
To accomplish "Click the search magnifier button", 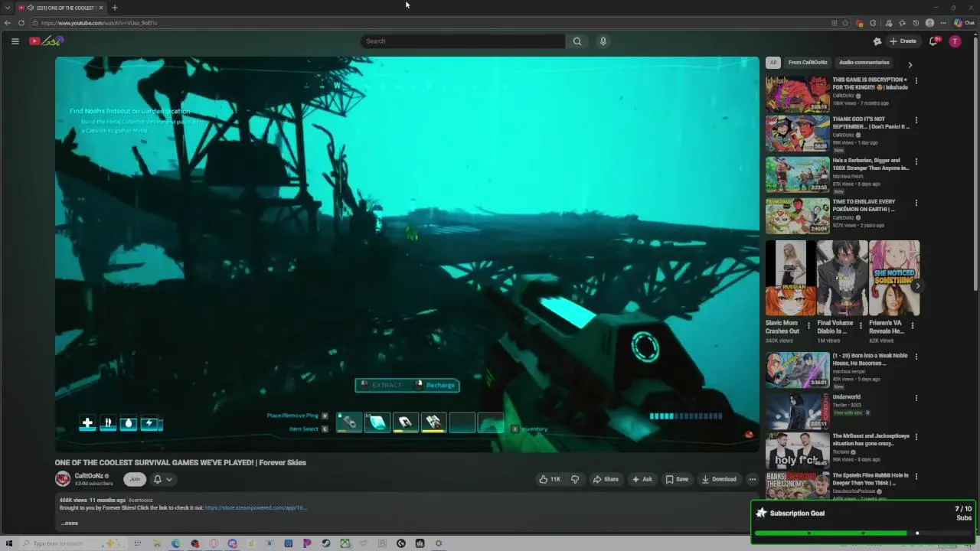I will pyautogui.click(x=577, y=41).
